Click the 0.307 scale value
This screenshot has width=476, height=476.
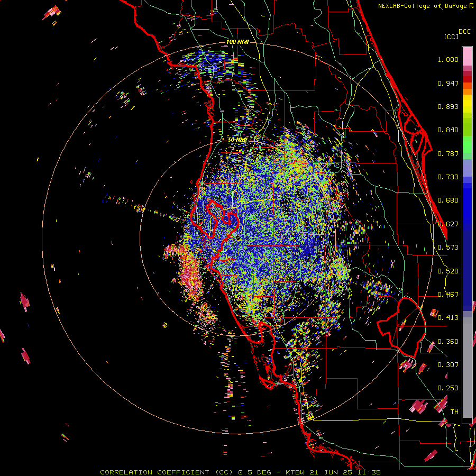448,365
